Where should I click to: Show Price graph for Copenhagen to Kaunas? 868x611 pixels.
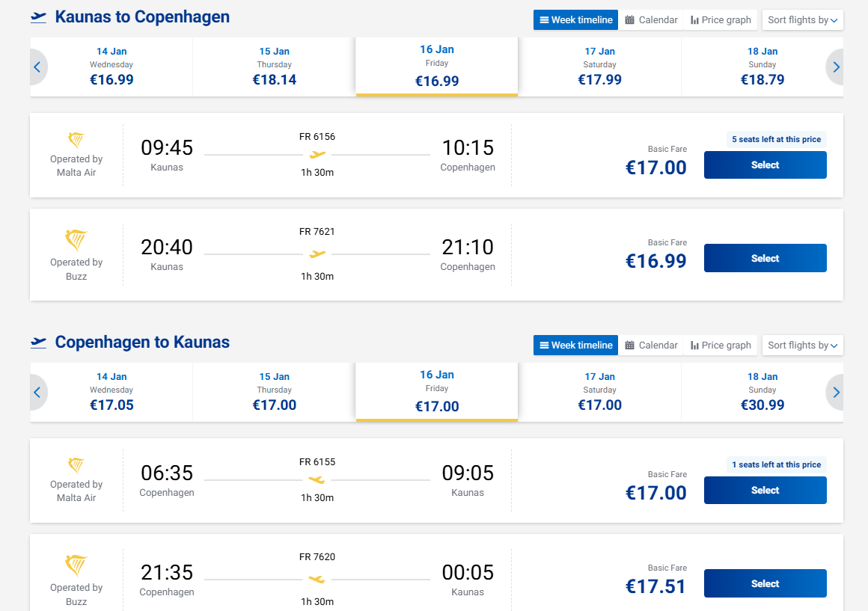point(721,346)
